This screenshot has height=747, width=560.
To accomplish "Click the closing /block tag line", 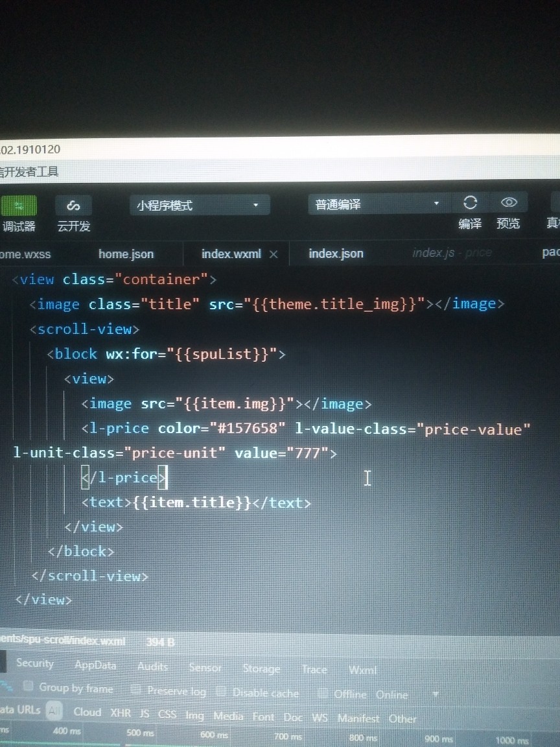I will click(81, 551).
